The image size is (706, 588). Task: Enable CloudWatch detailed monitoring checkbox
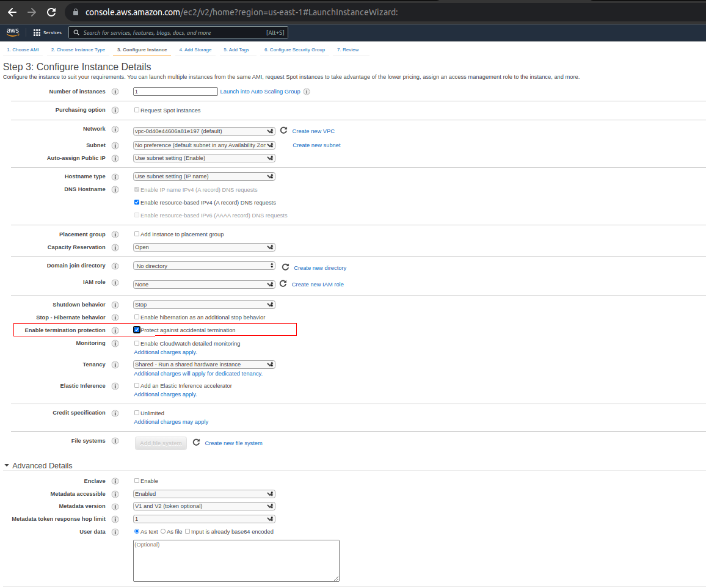tap(137, 343)
